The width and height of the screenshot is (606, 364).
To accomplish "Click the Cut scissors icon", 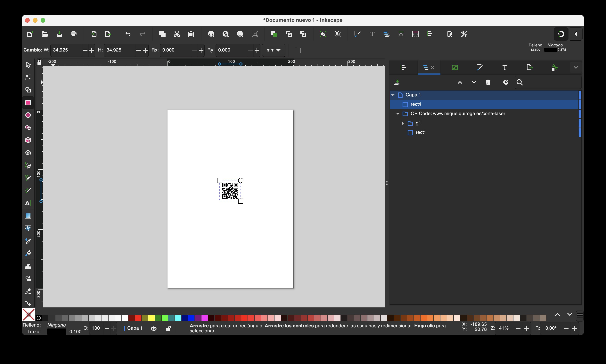I will point(177,34).
